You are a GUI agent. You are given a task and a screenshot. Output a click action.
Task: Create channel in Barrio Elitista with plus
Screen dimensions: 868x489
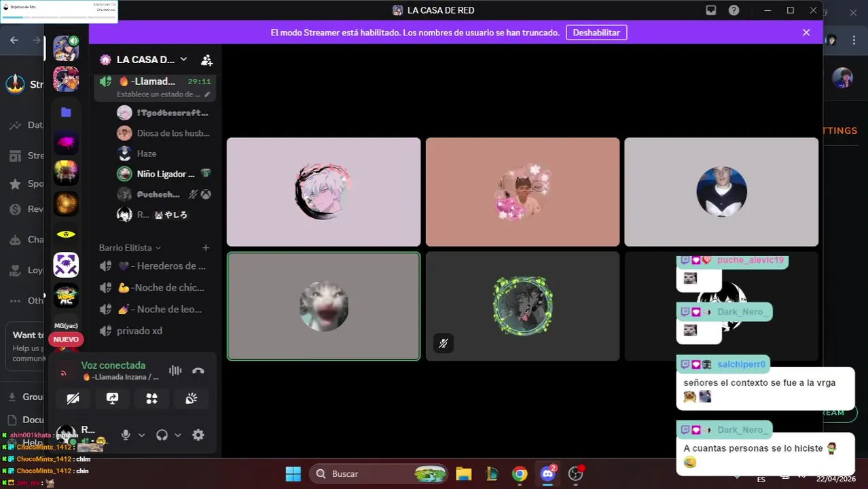point(206,248)
